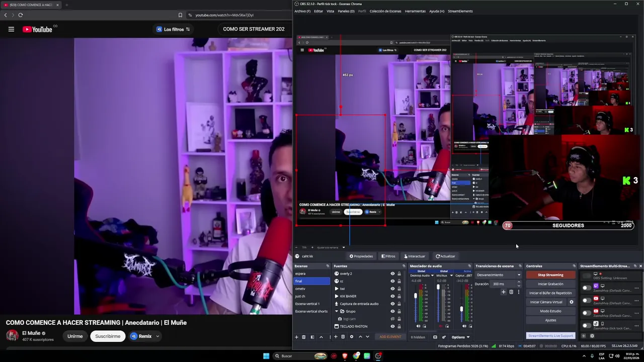Click the Windows Start button
Viewport: 644px width, 362px height.
(266, 356)
